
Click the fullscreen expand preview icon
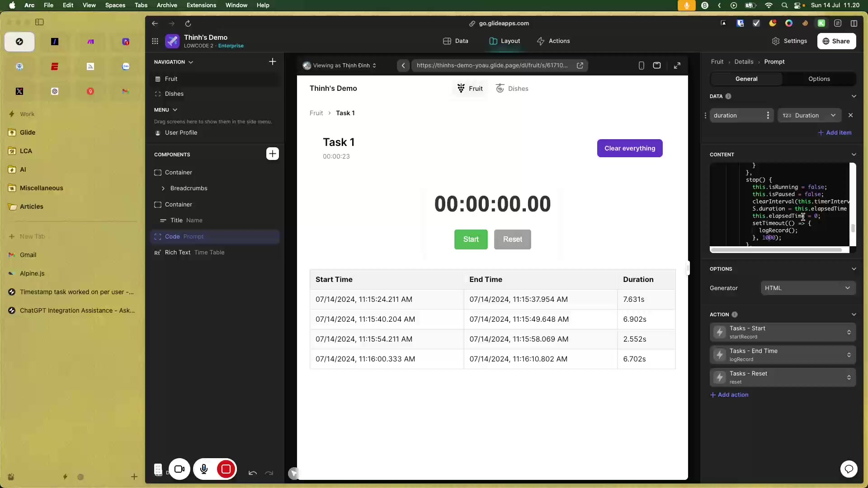click(x=677, y=66)
